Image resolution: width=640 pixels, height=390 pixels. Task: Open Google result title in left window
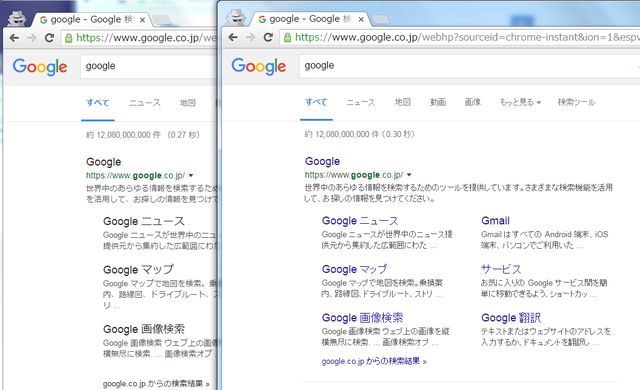(x=104, y=162)
